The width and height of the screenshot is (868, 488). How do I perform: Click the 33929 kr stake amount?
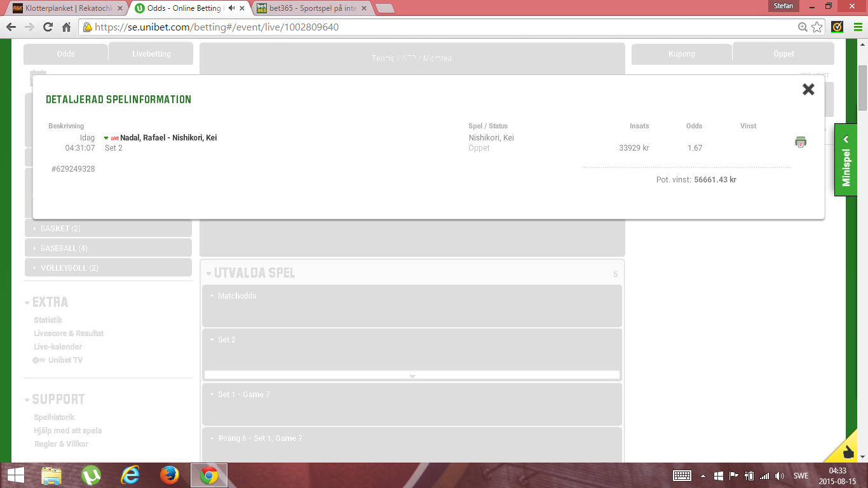click(634, 148)
